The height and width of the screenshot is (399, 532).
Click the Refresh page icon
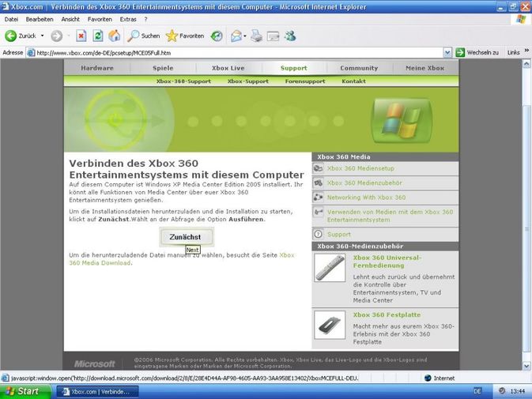click(98, 36)
